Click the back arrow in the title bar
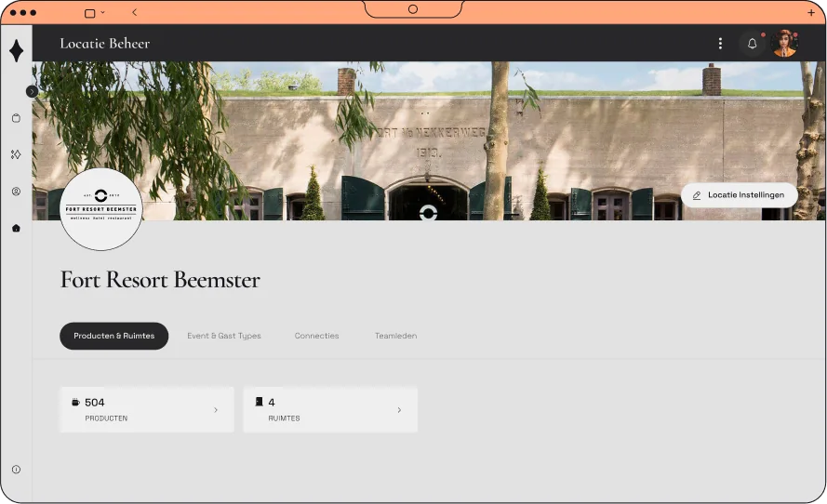Image resolution: width=827 pixels, height=504 pixels. click(x=135, y=12)
